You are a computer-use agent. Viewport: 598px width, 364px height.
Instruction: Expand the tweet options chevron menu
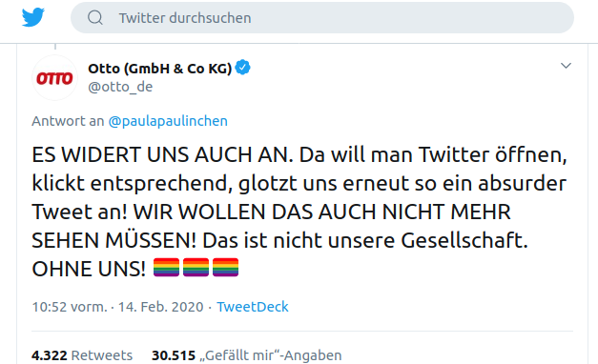pos(566,66)
